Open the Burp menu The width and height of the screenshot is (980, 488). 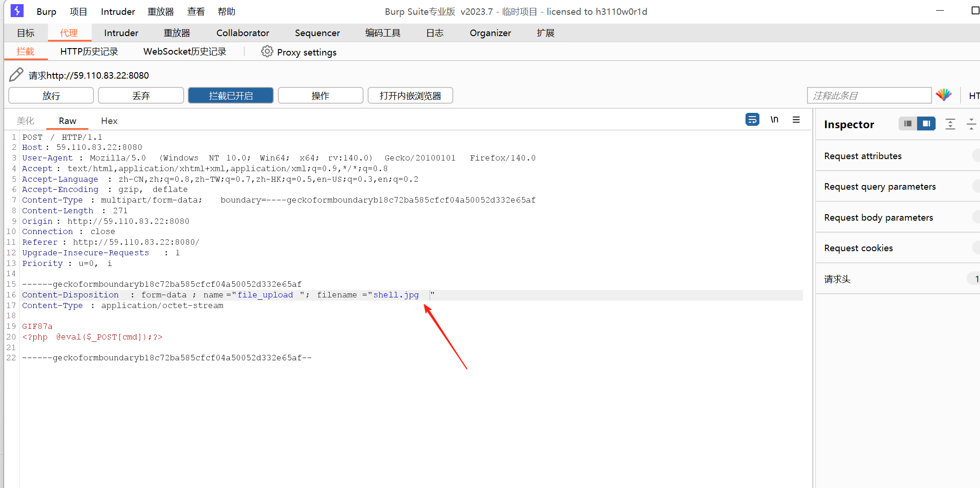(x=46, y=12)
